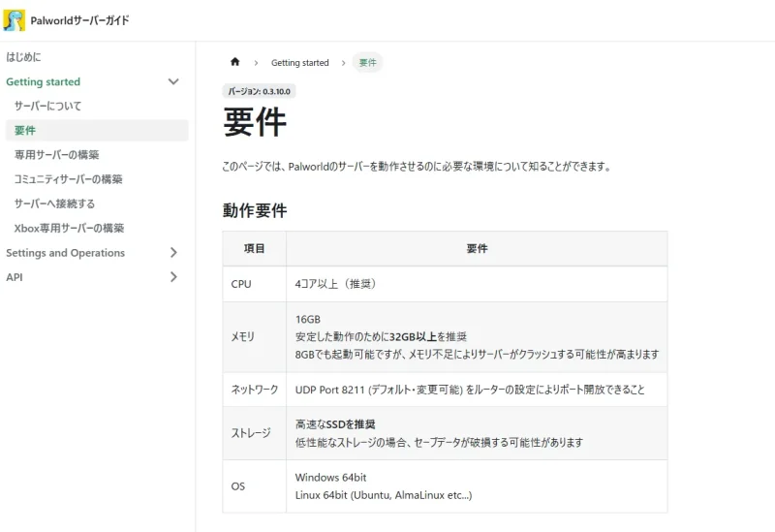Click the 要件 page title heading

pos(255,122)
